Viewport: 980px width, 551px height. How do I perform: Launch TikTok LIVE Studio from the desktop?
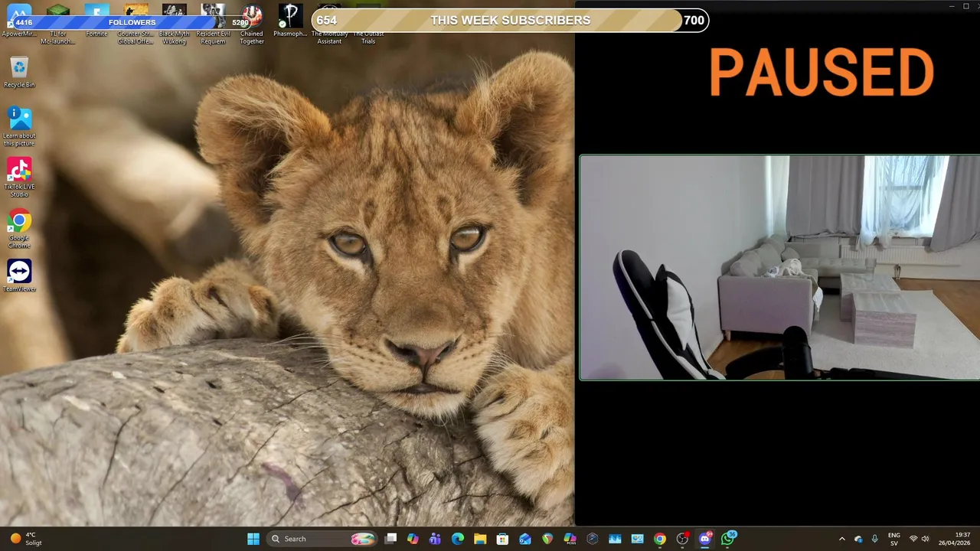[19, 178]
